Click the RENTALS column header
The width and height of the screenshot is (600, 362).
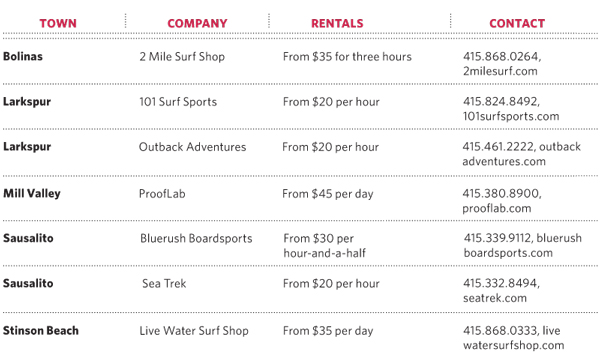tap(337, 23)
